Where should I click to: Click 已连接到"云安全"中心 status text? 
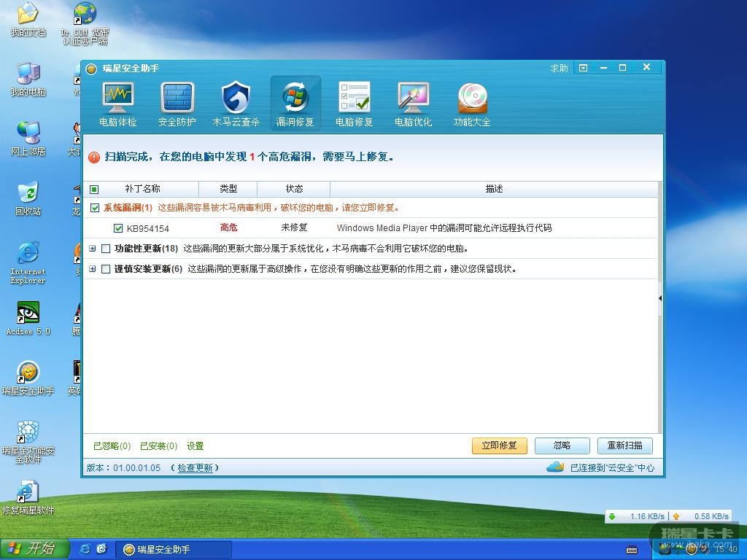coord(612,468)
